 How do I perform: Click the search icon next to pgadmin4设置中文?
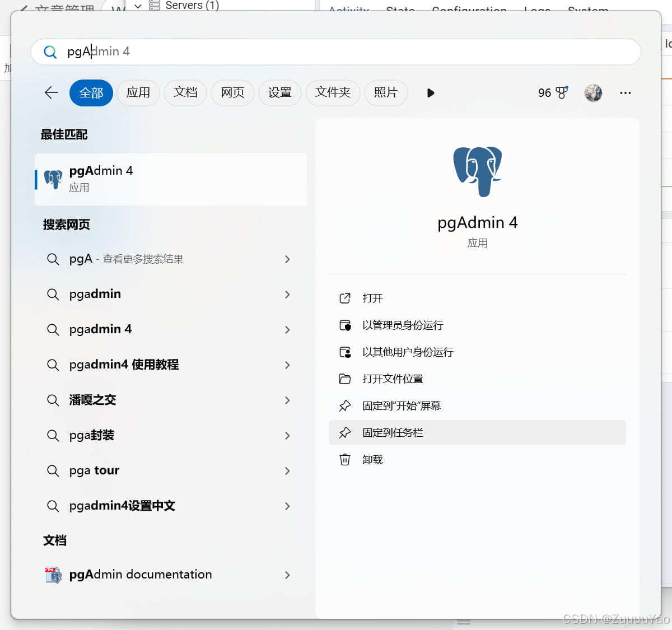tap(53, 506)
